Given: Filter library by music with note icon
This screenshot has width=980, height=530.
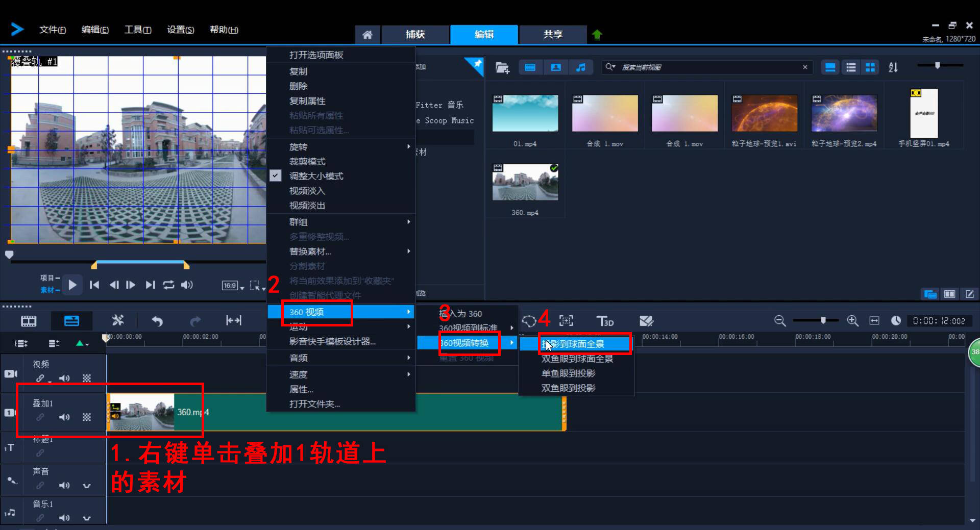Looking at the screenshot, I should point(581,67).
